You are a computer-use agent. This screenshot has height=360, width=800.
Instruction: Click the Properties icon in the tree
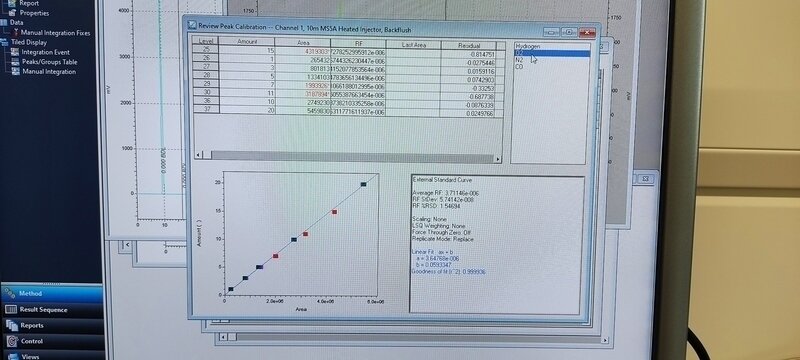click(12, 13)
